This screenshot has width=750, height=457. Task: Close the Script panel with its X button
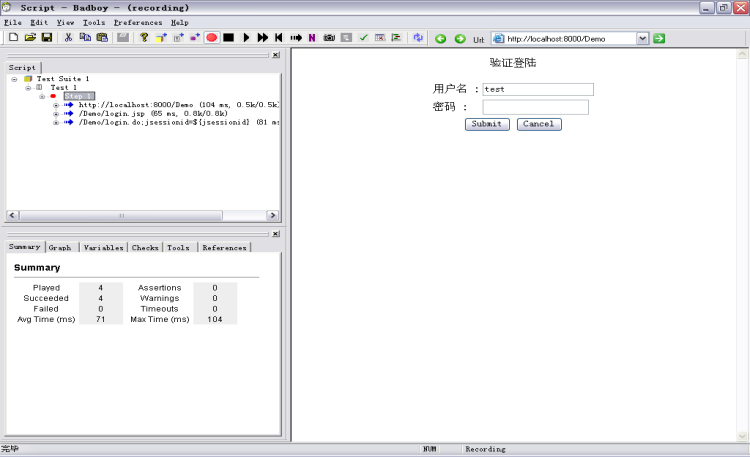click(276, 55)
